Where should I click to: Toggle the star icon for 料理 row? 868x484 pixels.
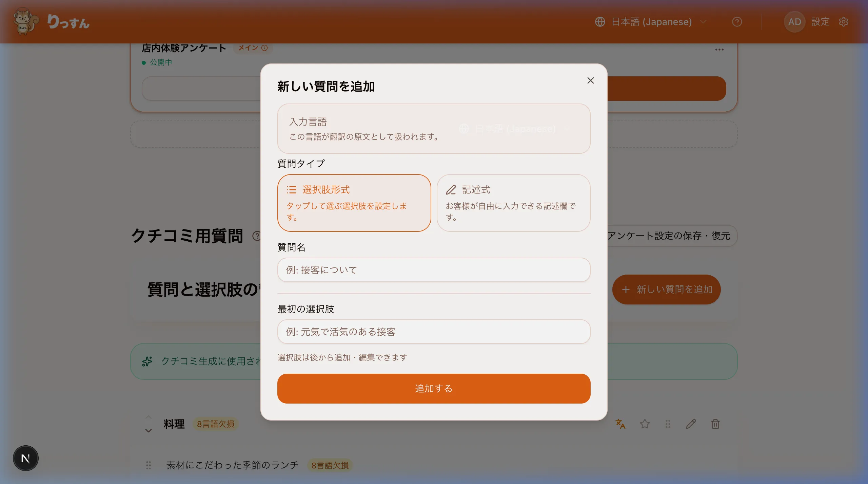[645, 424]
